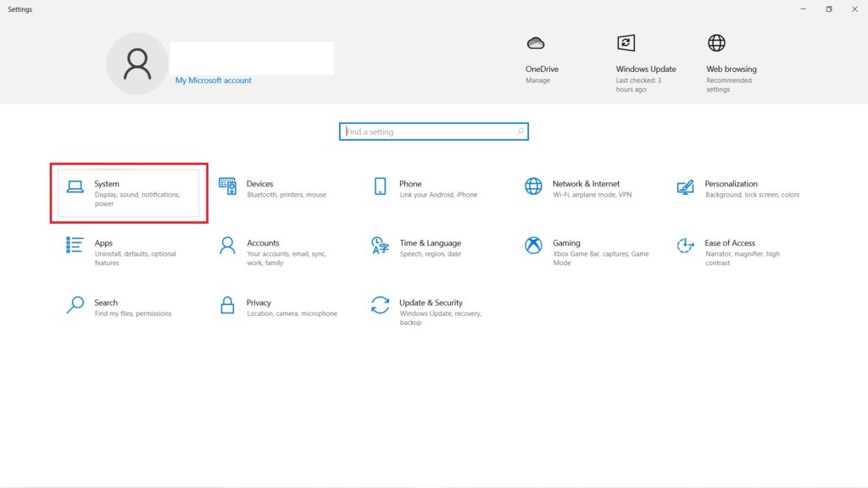The image size is (868, 488).
Task: Click the Windows Update icon in header
Action: click(626, 42)
